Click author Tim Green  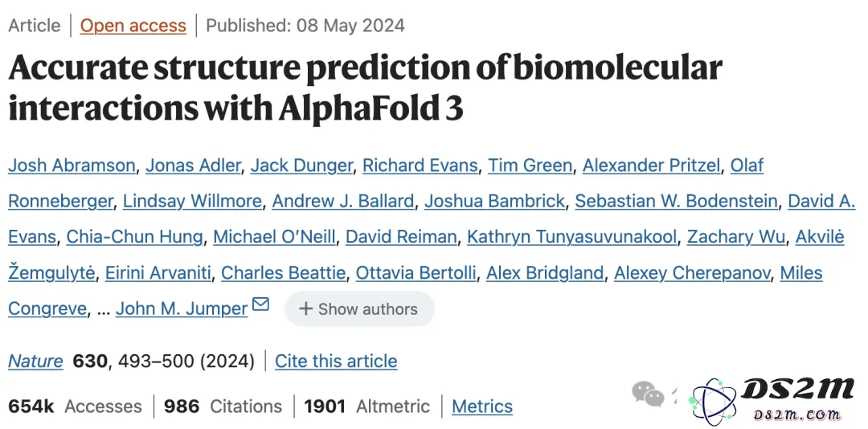[x=530, y=165]
